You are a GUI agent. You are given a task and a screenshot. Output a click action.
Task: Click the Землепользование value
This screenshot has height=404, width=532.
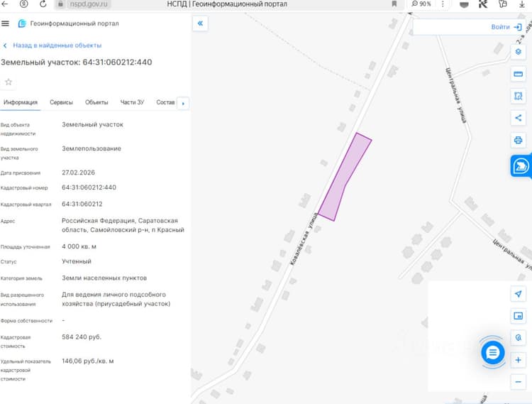coord(92,148)
